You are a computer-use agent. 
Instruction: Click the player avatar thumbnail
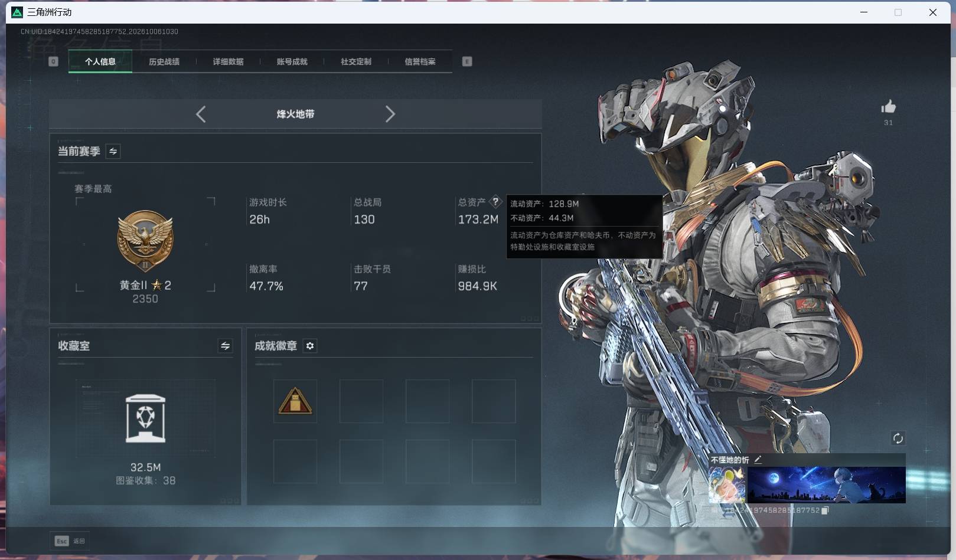(727, 485)
